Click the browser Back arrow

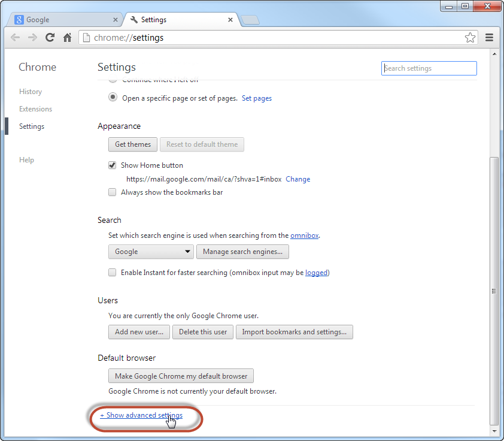(15, 38)
